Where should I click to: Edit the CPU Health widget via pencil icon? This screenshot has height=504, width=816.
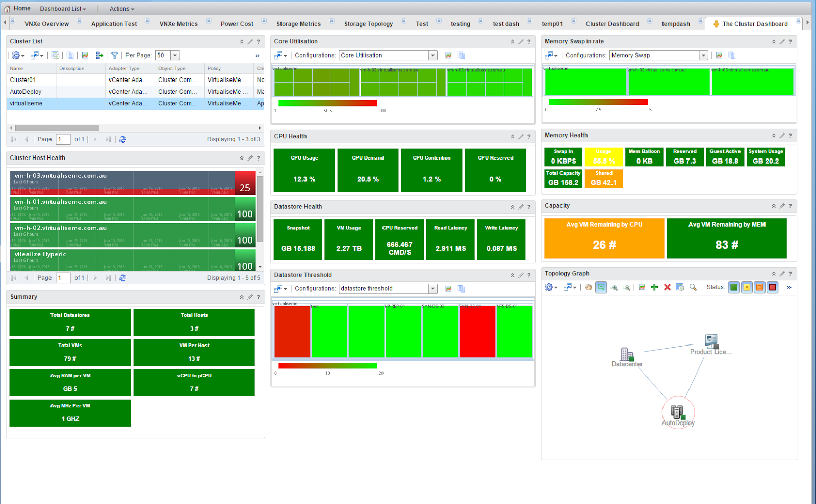coord(521,137)
